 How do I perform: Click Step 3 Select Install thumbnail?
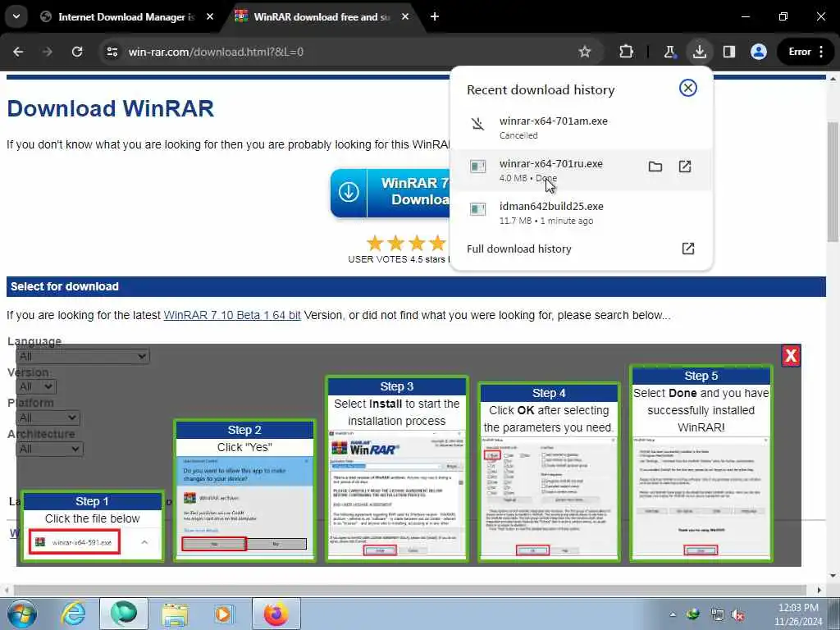click(397, 468)
